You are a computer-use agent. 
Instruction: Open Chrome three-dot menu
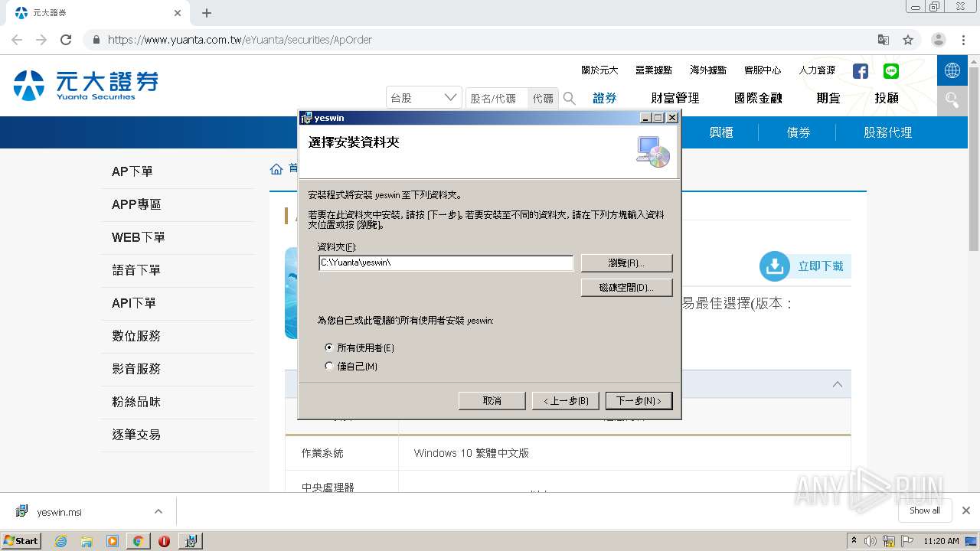point(963,40)
